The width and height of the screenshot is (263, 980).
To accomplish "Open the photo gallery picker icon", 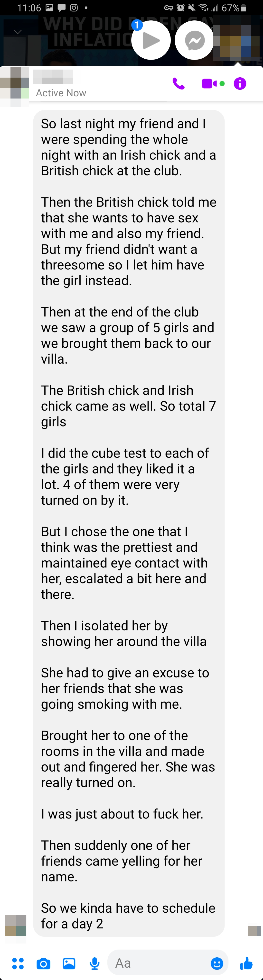I will pyautogui.click(x=69, y=963).
